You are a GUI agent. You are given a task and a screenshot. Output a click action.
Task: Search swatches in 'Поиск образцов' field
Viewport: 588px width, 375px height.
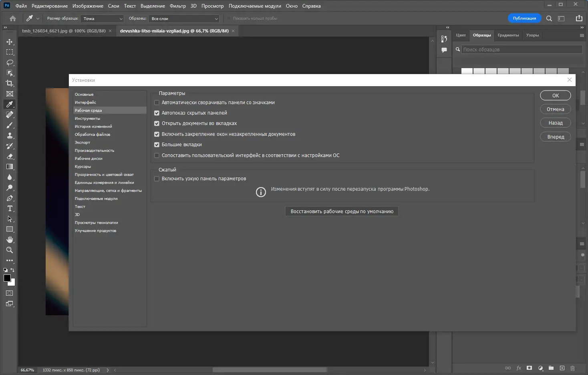pos(522,50)
